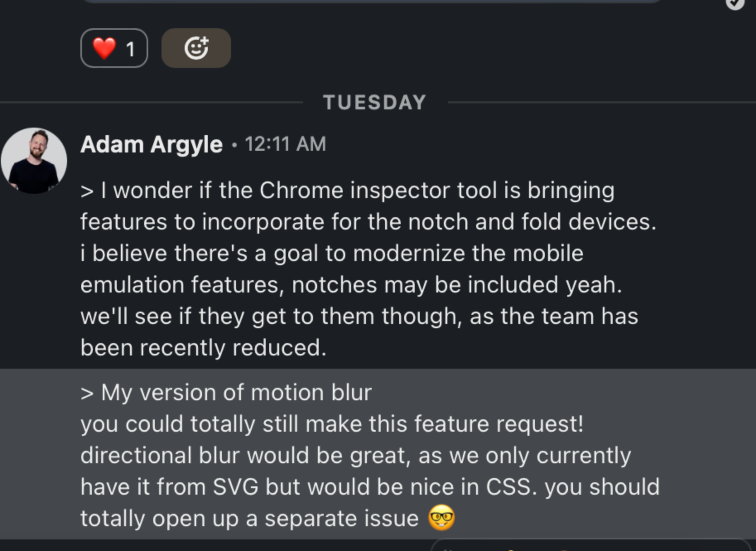Screen dimensions: 756x551
Task: Click the 'been recently reduced.' text
Action: [203, 348]
